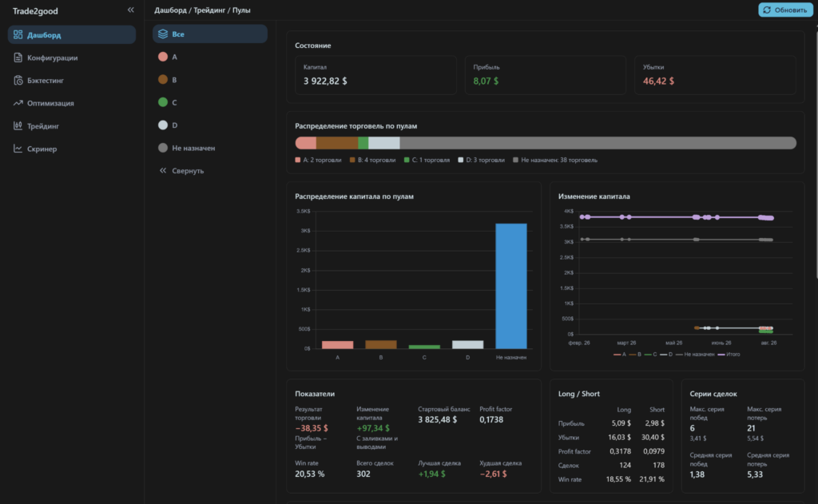Toggle the A series in capital chart legend

click(x=620, y=355)
